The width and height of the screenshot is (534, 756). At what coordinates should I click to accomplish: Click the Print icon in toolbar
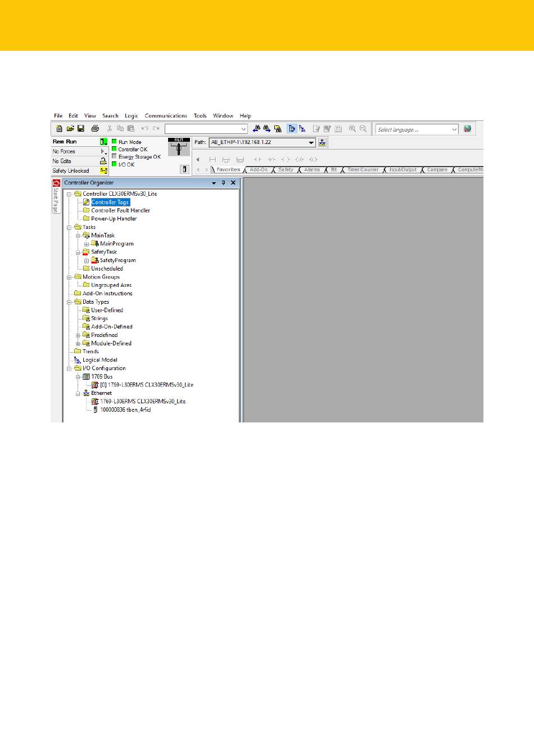[95, 129]
